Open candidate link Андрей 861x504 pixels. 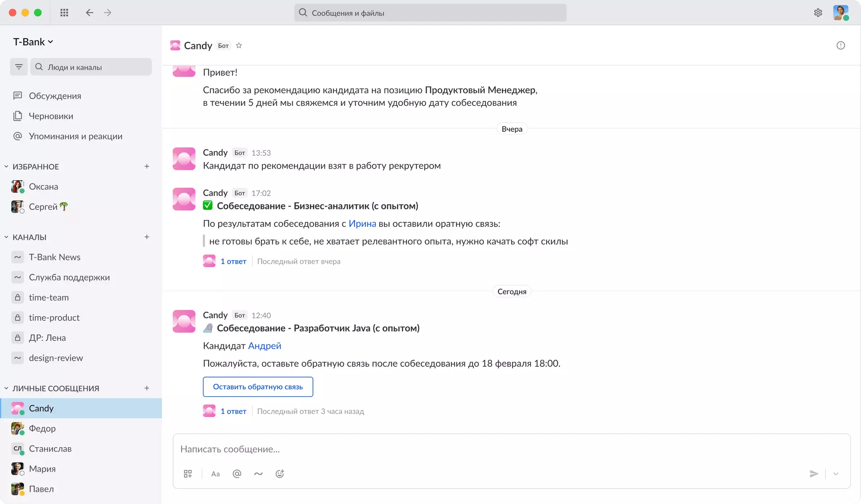(x=265, y=346)
